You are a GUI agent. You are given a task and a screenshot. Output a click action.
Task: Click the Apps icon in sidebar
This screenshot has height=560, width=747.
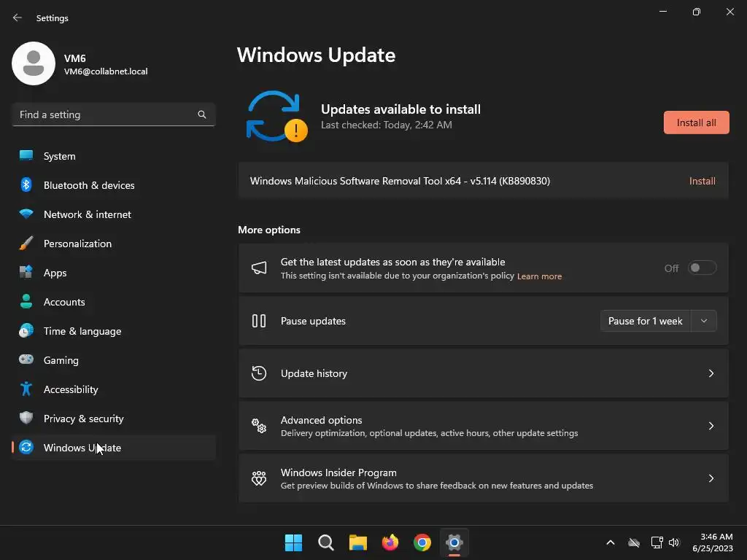coord(26,272)
